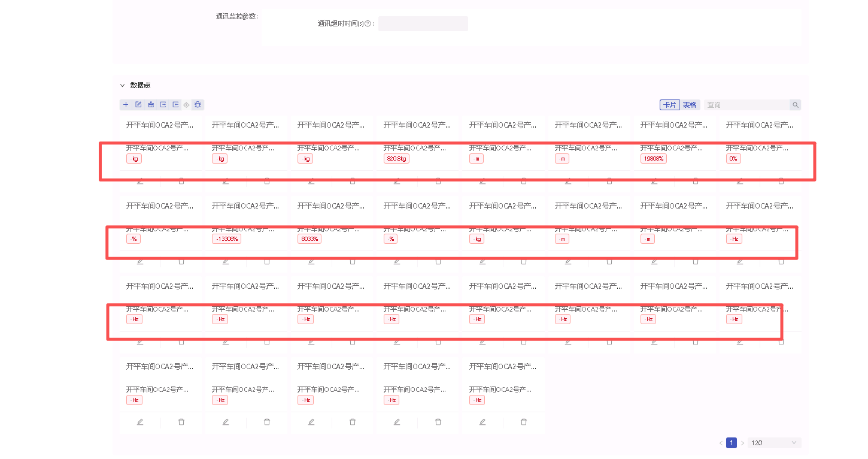
Task: Click the third toolbar icon beside the edit icon
Action: click(x=151, y=105)
